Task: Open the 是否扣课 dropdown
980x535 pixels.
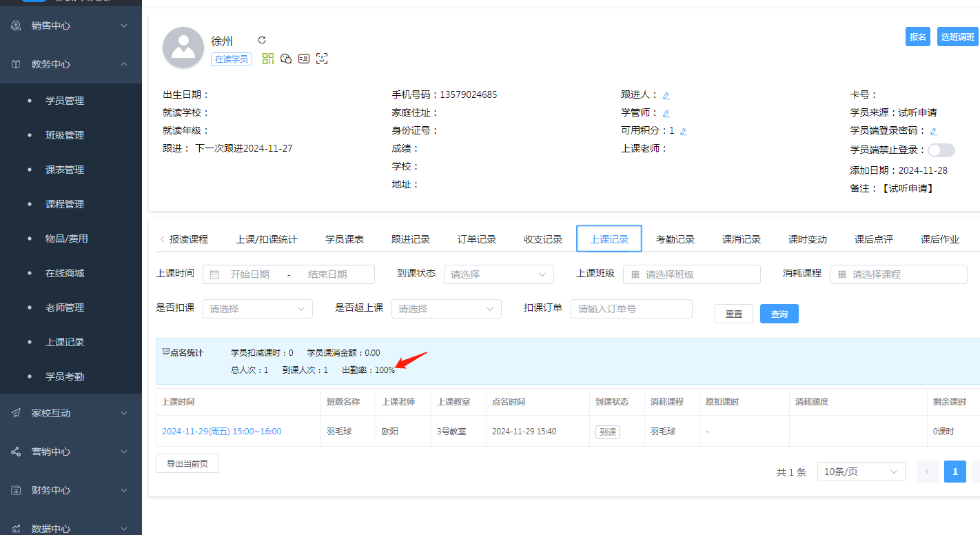Action: [x=258, y=309]
